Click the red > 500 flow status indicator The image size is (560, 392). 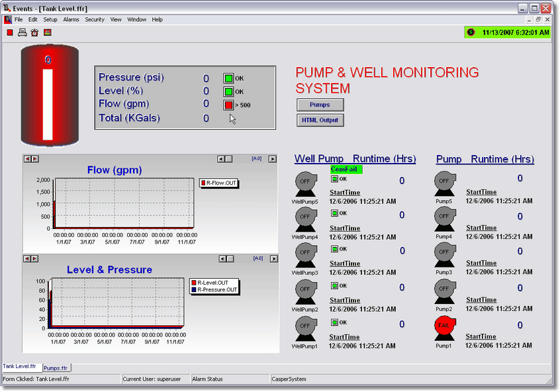228,105
